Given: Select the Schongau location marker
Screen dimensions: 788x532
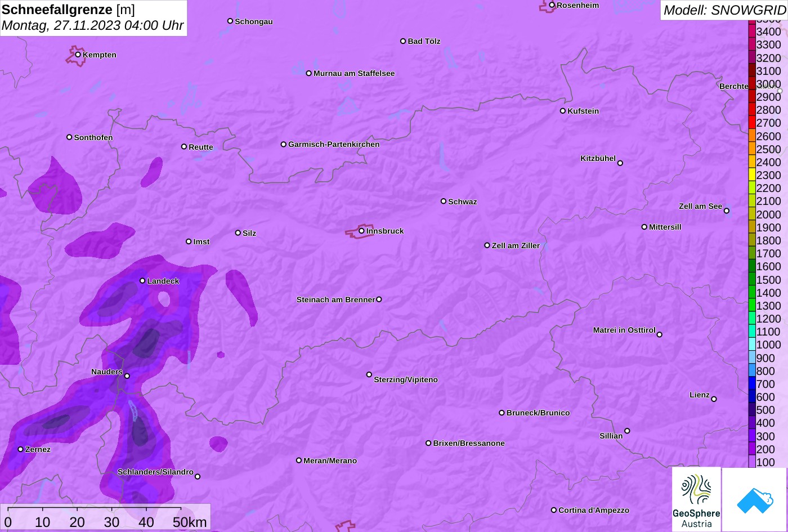Looking at the screenshot, I should coord(230,21).
